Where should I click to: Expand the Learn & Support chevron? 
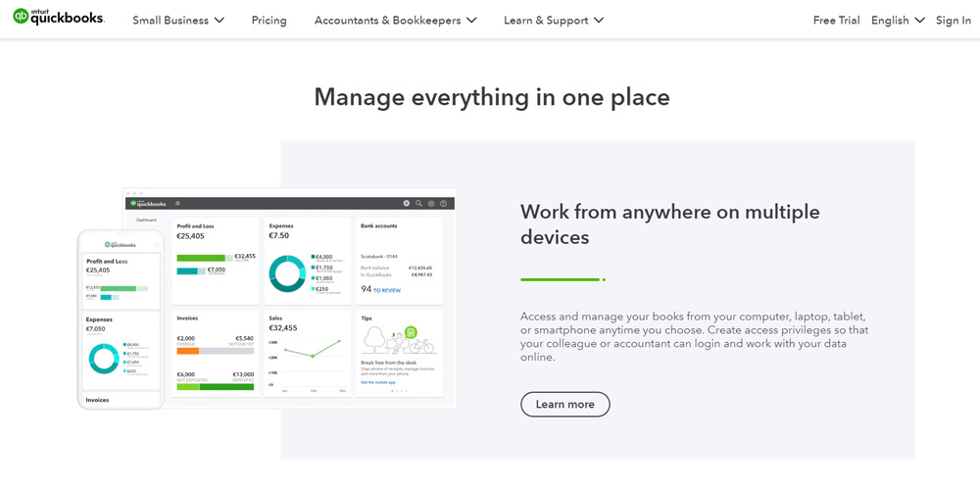(x=599, y=20)
